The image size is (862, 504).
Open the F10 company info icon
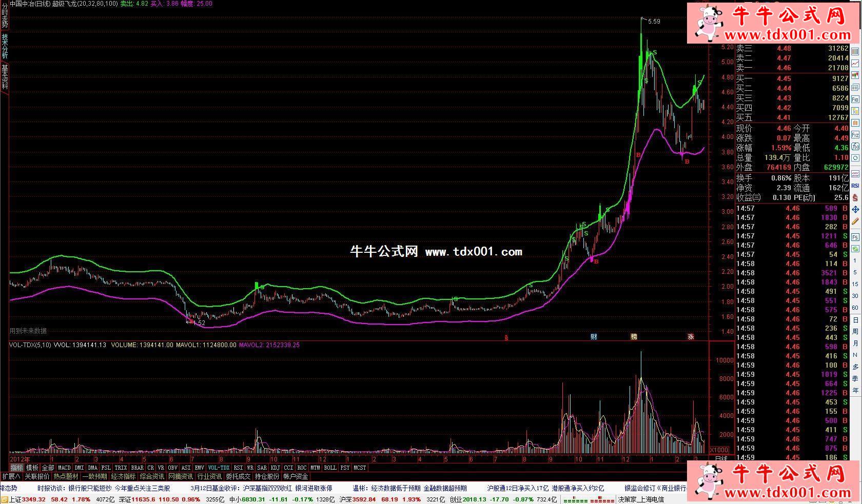[x=855, y=99]
